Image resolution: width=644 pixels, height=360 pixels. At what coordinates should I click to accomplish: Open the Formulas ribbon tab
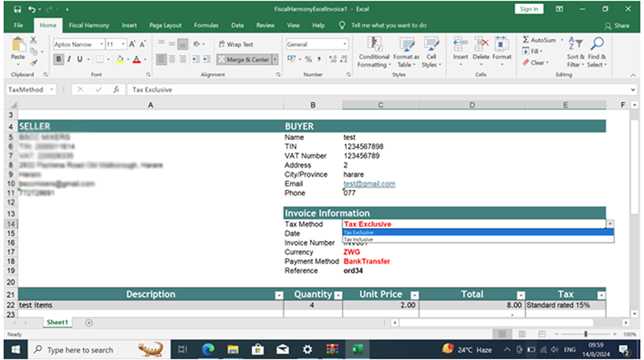pos(206,25)
